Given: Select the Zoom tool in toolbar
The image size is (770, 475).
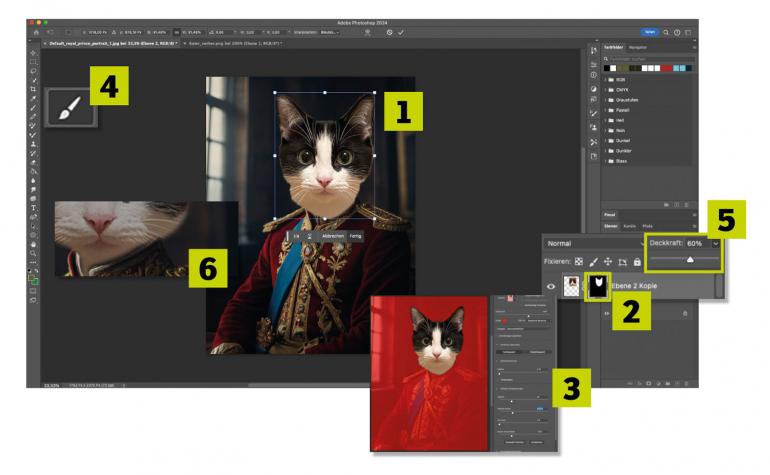Looking at the screenshot, I should tap(33, 252).
